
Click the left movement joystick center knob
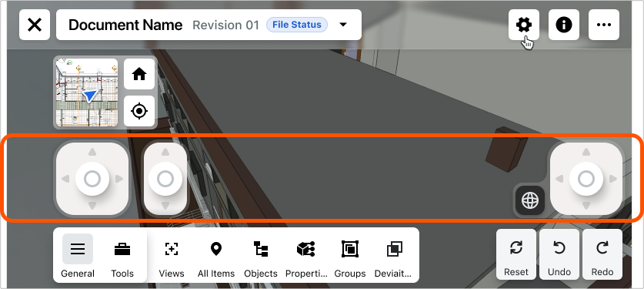(x=92, y=179)
